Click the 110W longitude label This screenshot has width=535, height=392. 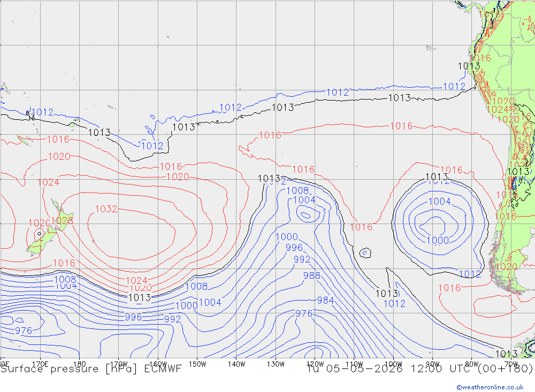coord(354,364)
